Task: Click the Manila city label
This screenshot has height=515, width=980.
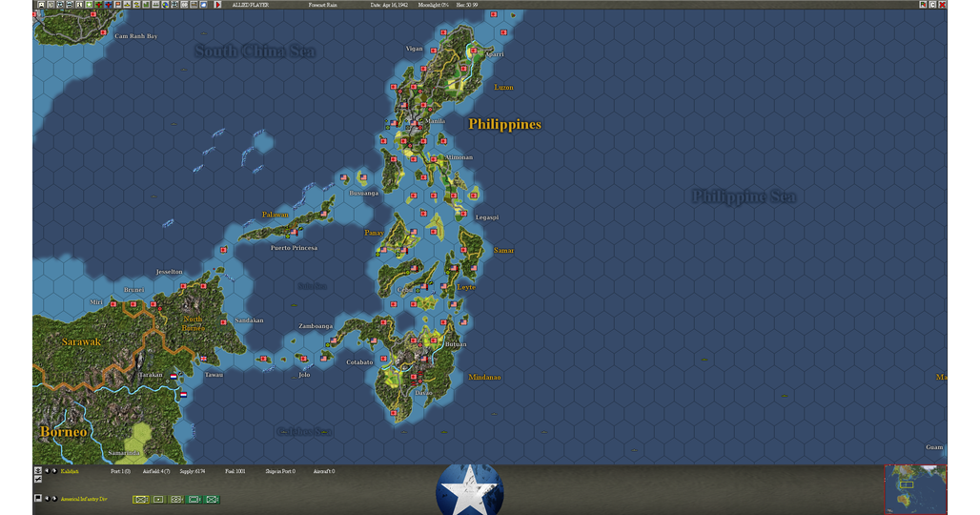Action: click(x=435, y=120)
